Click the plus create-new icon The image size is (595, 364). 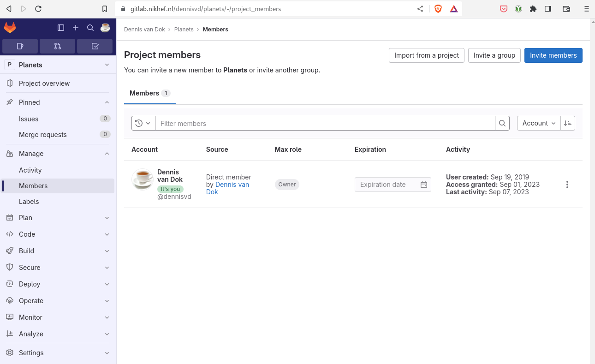point(76,28)
